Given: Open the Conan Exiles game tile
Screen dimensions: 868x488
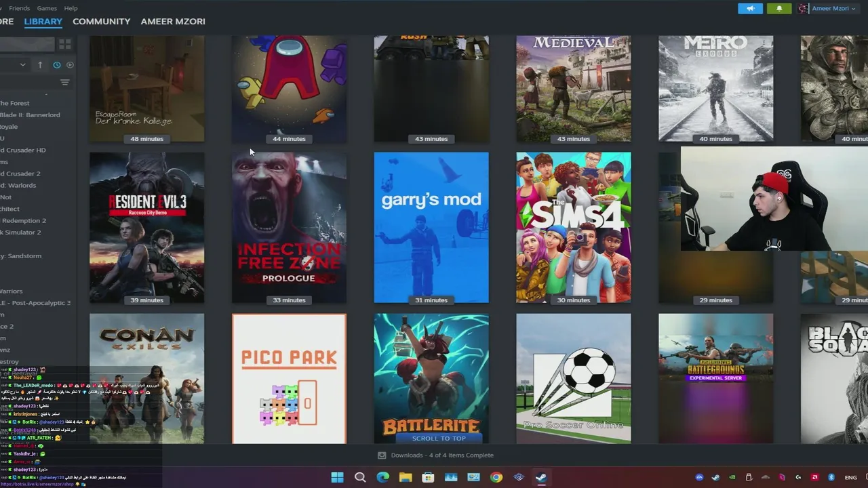Looking at the screenshot, I should click(146, 378).
